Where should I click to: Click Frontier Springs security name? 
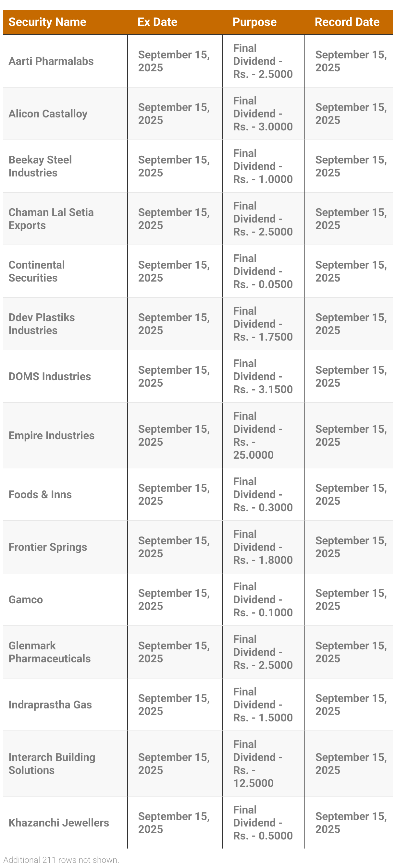[48, 547]
